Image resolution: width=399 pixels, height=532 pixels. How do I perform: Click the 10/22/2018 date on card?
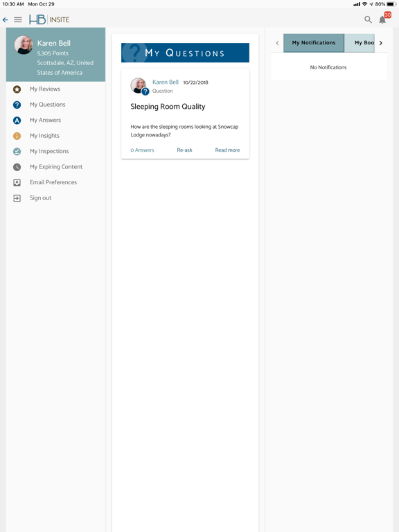196,82
